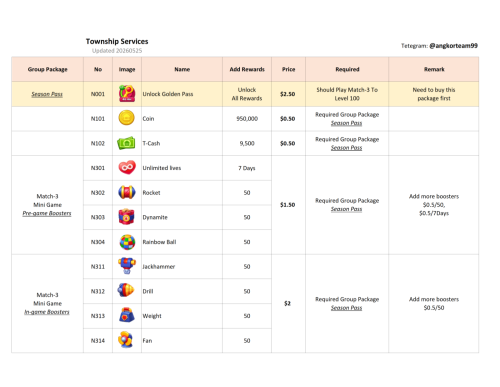Viewport: 500px width, 387px height.
Task: Click the $2.50 price cell
Action: [x=288, y=94]
